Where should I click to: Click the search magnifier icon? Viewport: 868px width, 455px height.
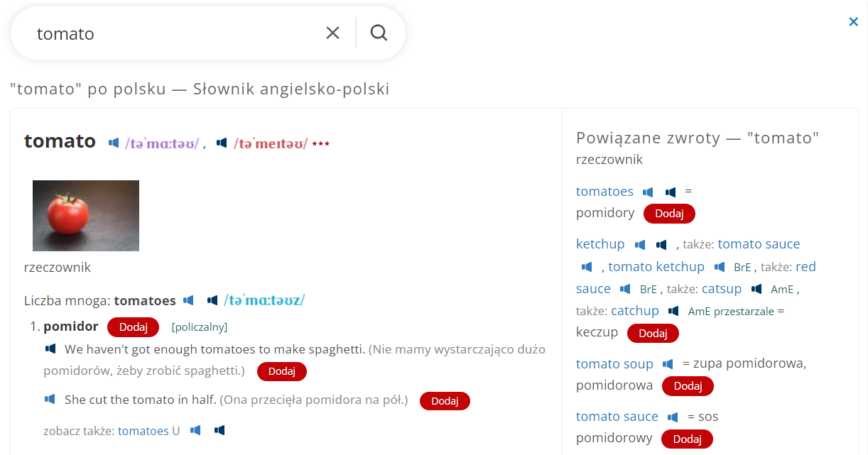(379, 33)
